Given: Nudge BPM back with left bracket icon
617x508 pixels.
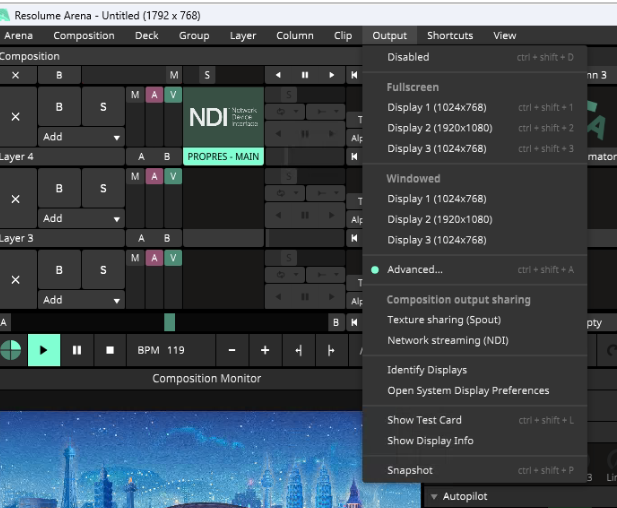Looking at the screenshot, I should tap(299, 350).
